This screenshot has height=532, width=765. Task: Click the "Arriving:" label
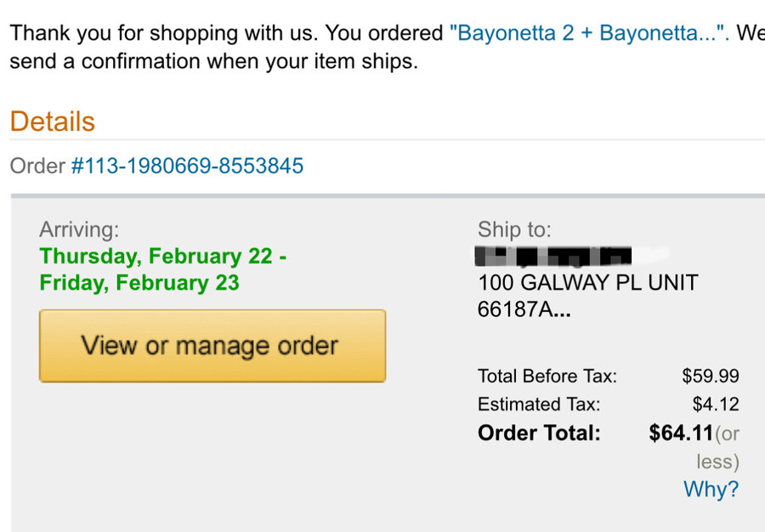[79, 229]
